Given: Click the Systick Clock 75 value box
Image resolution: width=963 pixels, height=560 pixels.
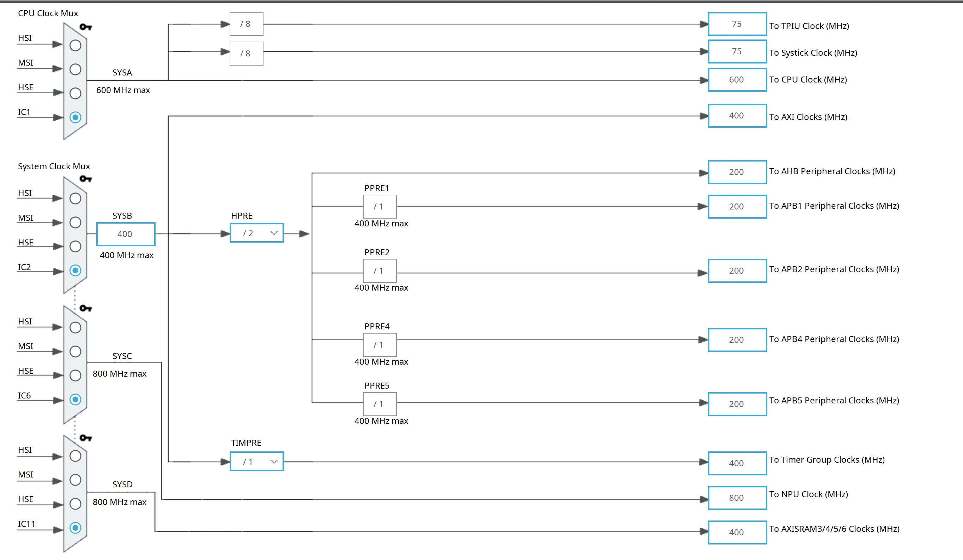Looking at the screenshot, I should 737,51.
